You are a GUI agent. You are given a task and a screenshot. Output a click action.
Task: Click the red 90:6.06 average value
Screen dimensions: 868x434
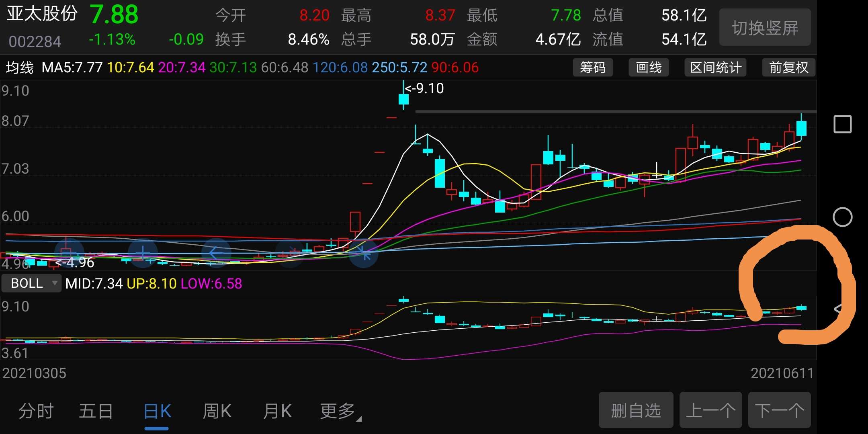tap(455, 67)
